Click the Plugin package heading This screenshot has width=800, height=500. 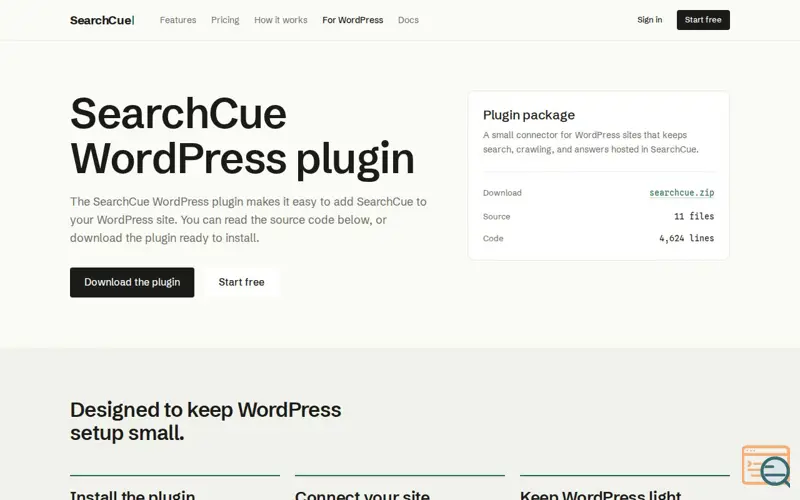click(x=529, y=115)
